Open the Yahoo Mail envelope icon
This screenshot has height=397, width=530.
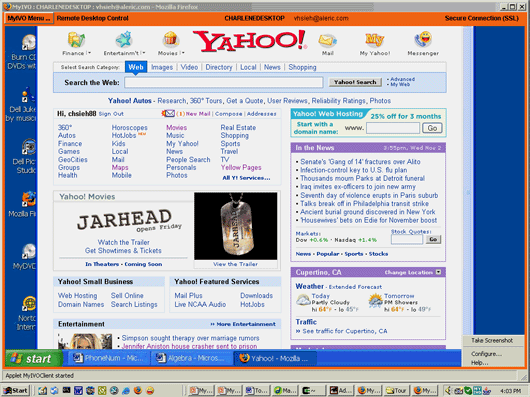pyautogui.click(x=327, y=41)
